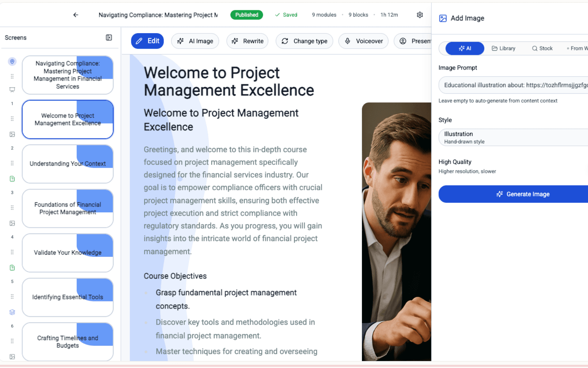Select the Foundations of Financial Project Management thumbnail

(68, 208)
